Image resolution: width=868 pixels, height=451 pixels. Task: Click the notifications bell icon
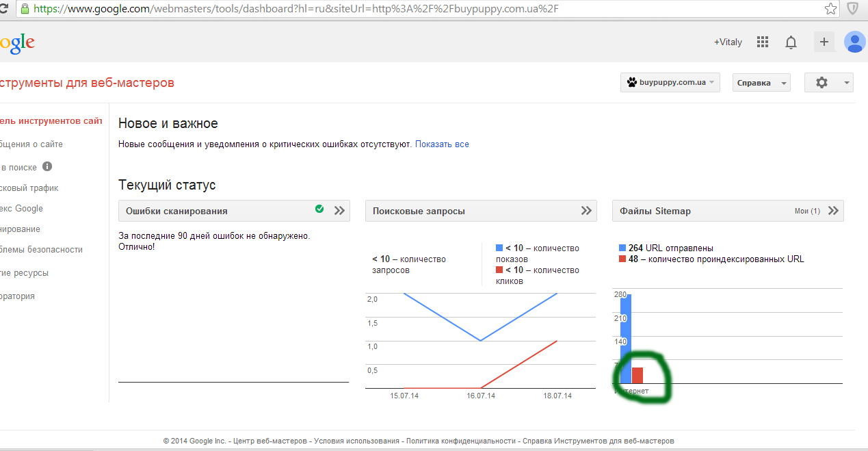(791, 42)
